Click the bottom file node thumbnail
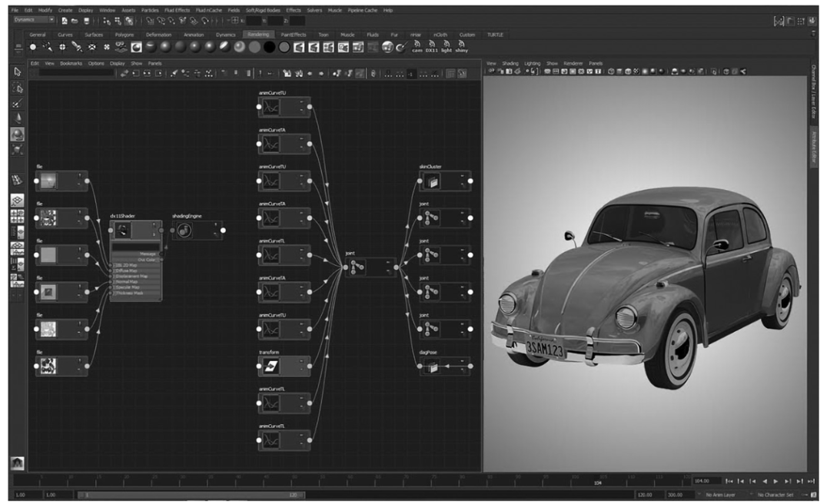The image size is (830, 504). (48, 366)
